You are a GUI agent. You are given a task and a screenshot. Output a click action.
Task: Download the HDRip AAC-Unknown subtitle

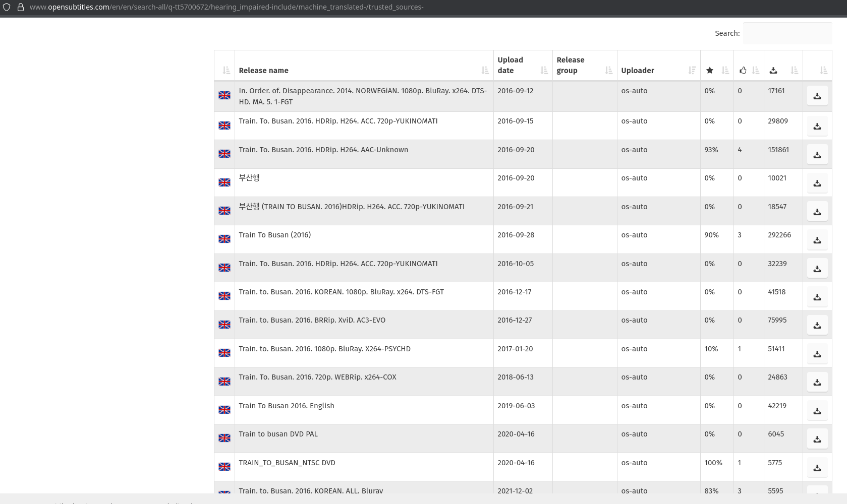817,155
